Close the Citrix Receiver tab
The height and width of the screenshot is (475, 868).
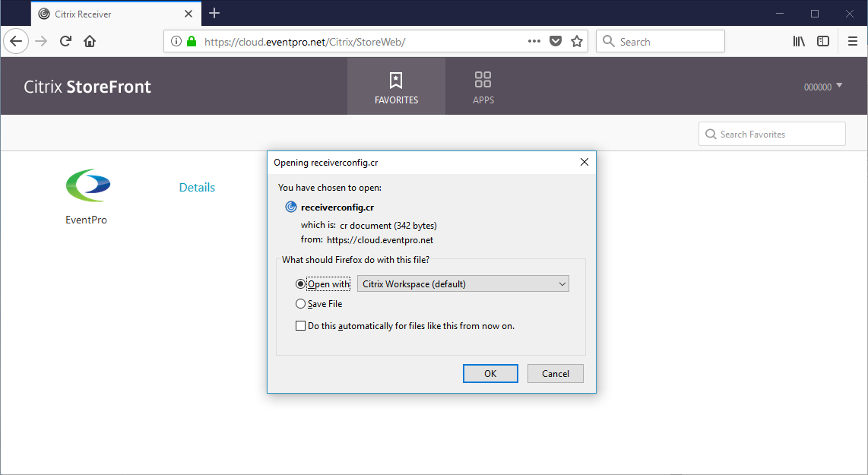[188, 14]
